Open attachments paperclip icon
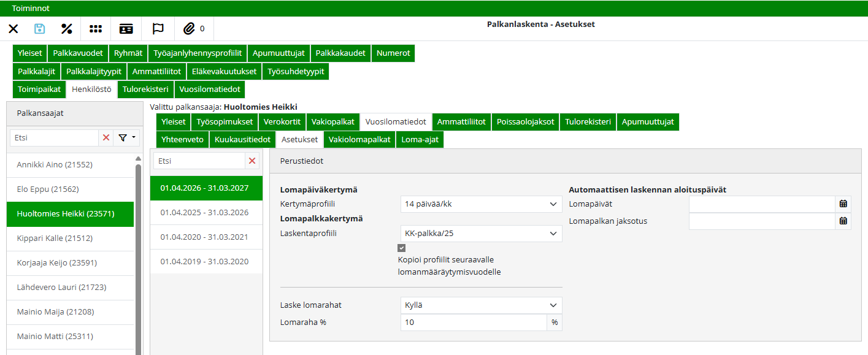This screenshot has width=868, height=355. tap(190, 28)
